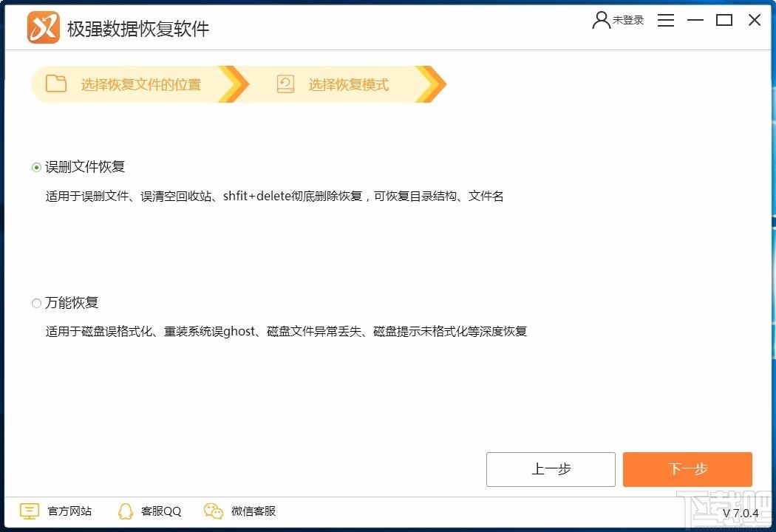The height and width of the screenshot is (532, 776).
Task: Click the folder icon in step one
Action: click(56, 83)
